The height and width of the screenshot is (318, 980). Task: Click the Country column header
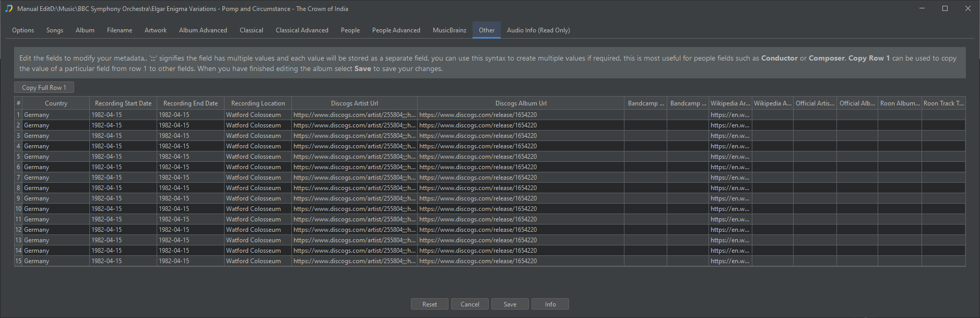point(56,103)
